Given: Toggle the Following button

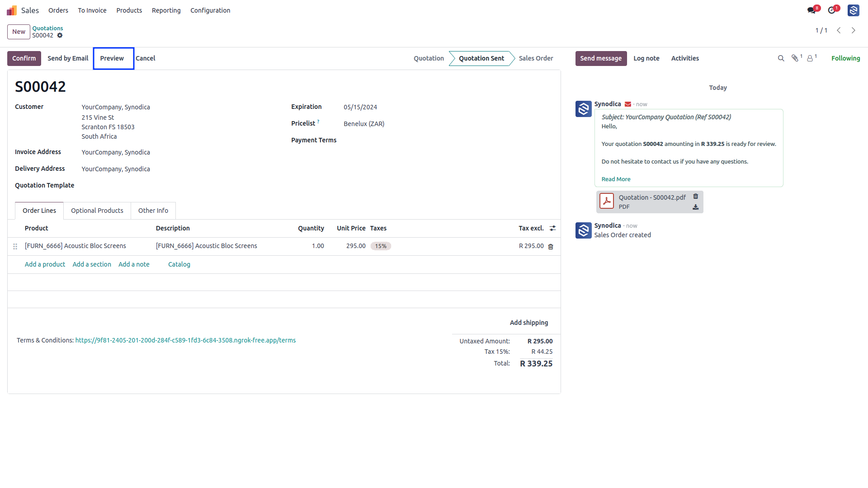Looking at the screenshot, I should pyautogui.click(x=845, y=58).
